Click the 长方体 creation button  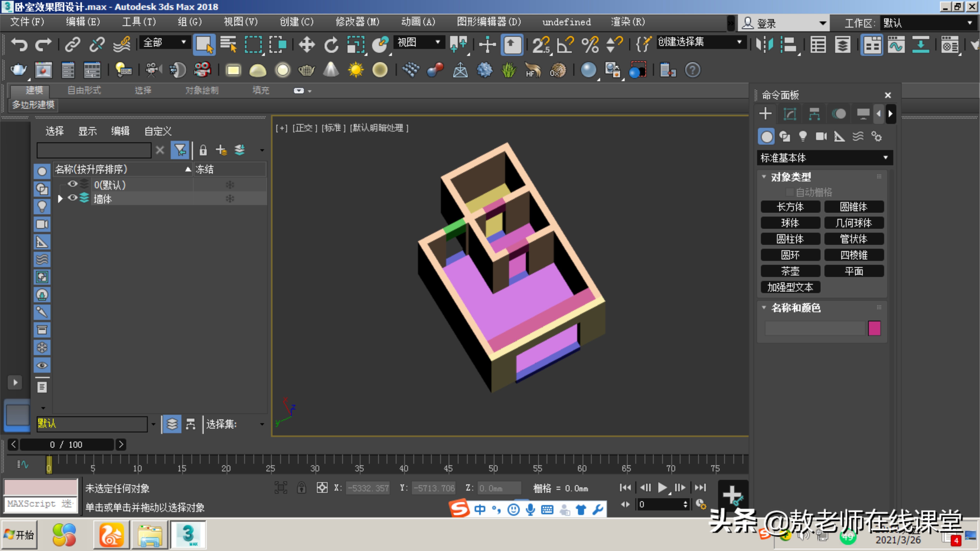[790, 206]
